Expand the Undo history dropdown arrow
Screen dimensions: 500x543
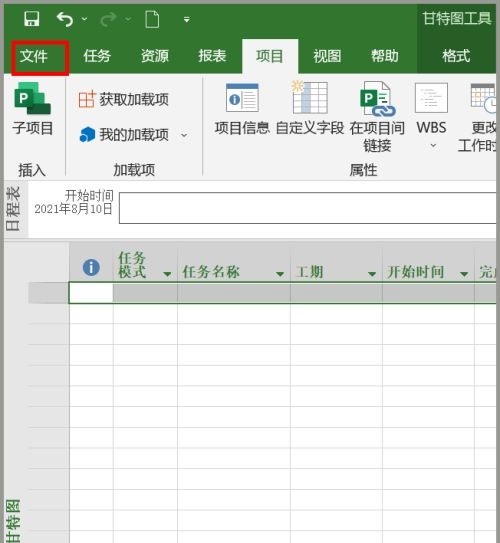tap(84, 19)
